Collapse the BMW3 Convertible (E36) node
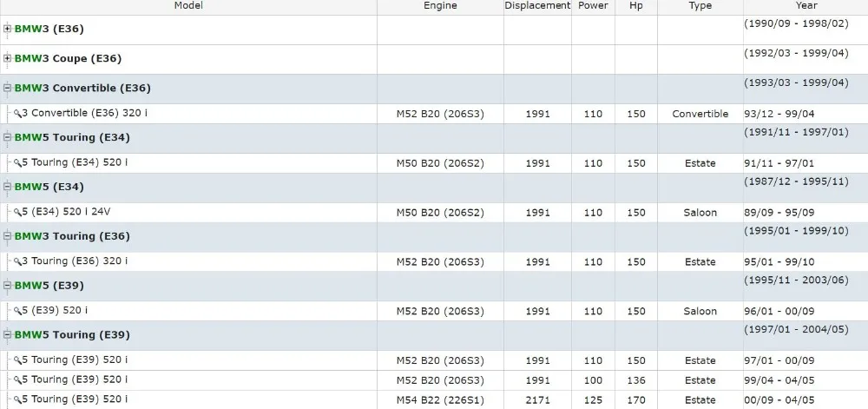Viewport: 868px width, 409px height. [7, 88]
